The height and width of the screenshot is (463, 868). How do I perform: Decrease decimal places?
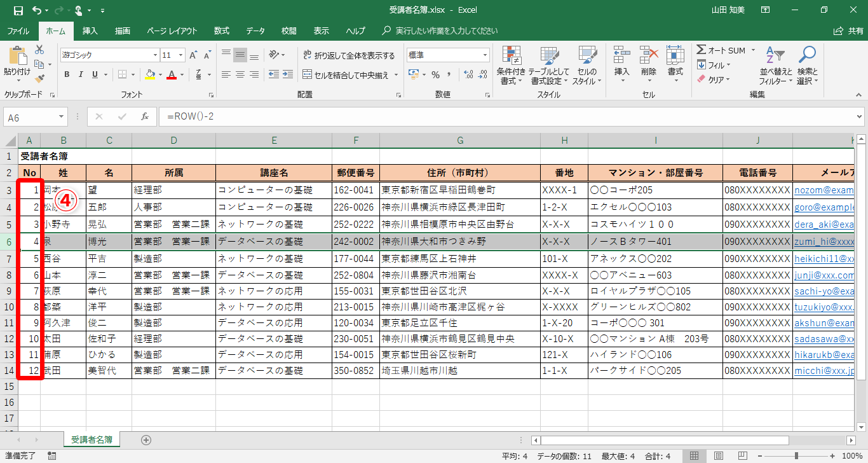[482, 74]
